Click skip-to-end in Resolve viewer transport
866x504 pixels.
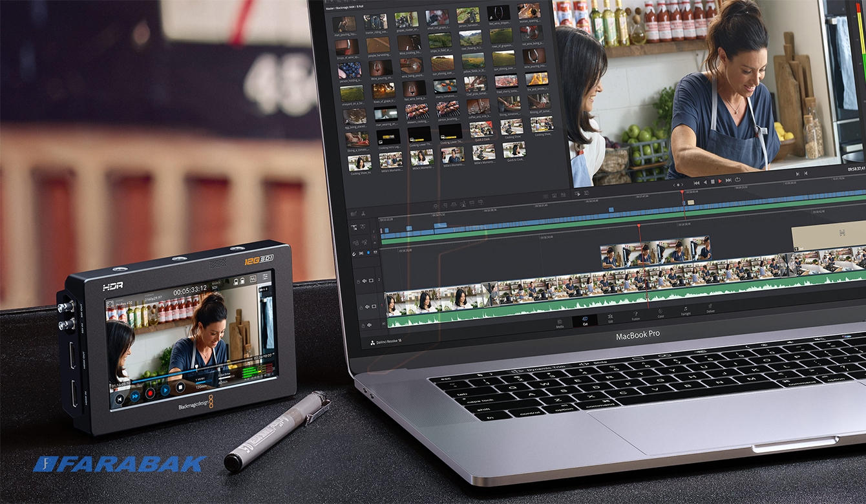728,181
